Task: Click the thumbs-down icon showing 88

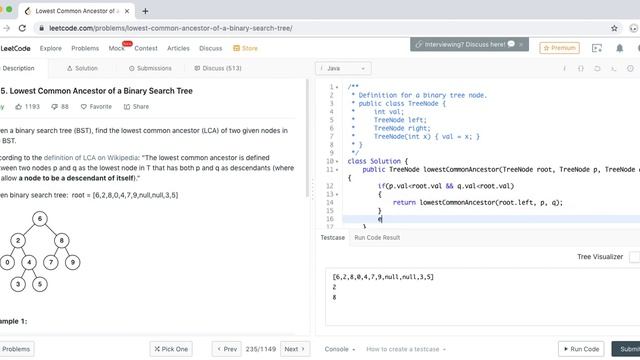Action: pos(54,107)
